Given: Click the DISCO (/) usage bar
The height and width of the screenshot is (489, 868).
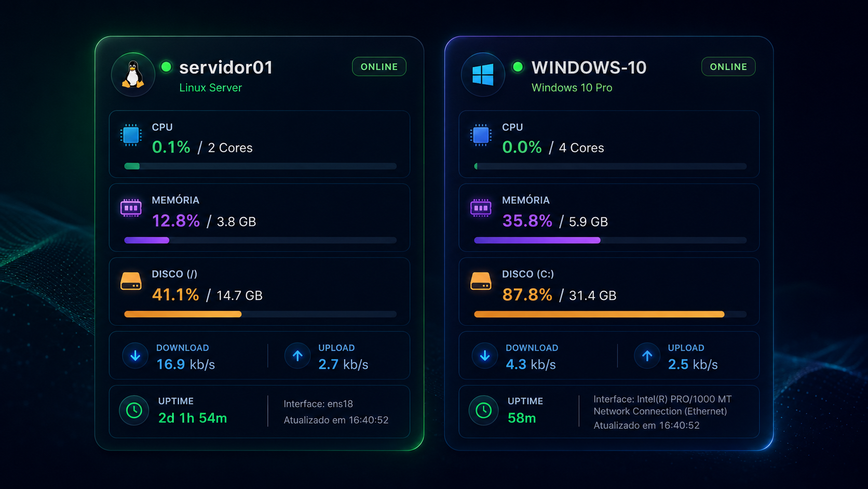Looking at the screenshot, I should tap(261, 314).
